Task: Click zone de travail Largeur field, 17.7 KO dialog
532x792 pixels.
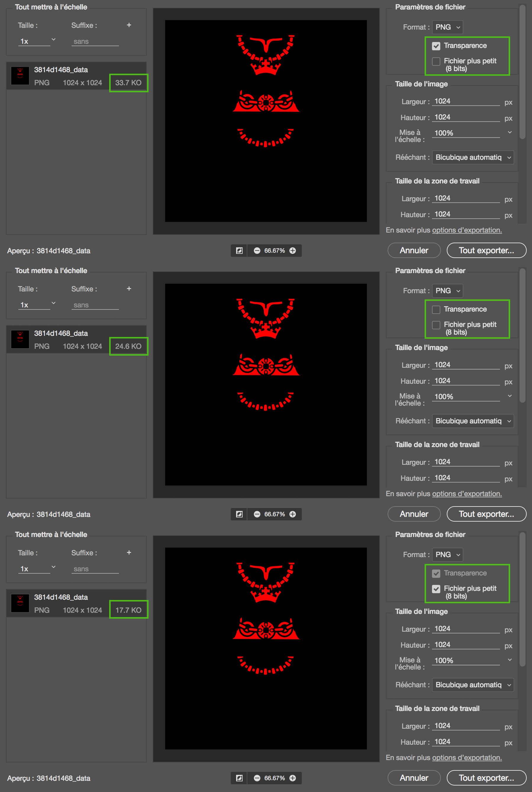Action: (x=466, y=725)
